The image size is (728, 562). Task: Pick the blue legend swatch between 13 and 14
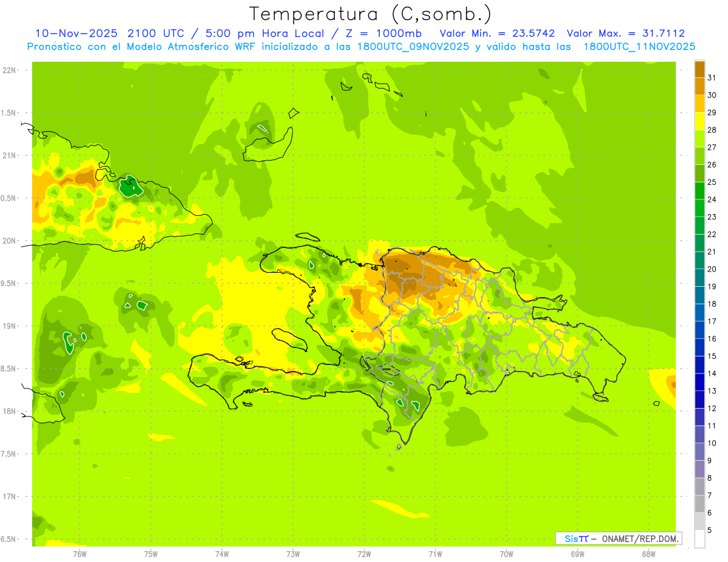click(699, 382)
